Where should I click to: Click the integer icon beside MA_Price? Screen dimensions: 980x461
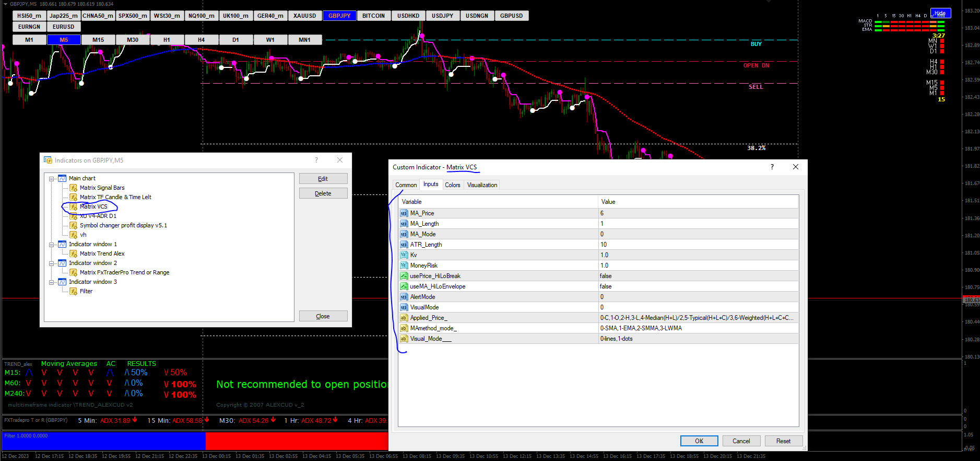click(404, 213)
